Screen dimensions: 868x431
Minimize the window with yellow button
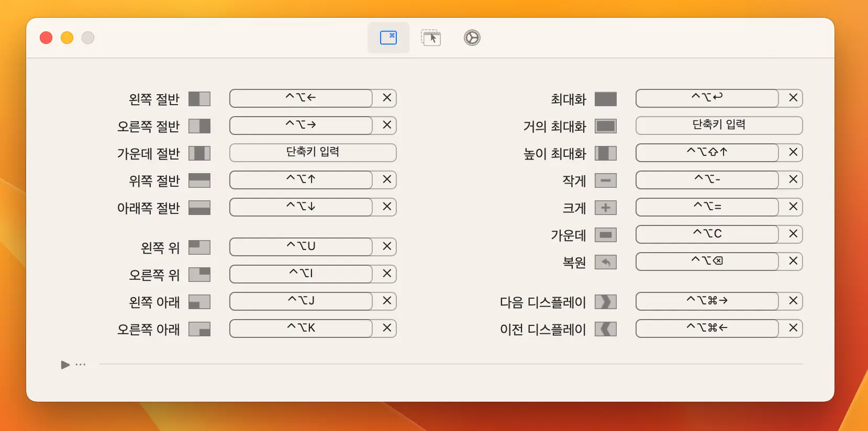click(67, 38)
